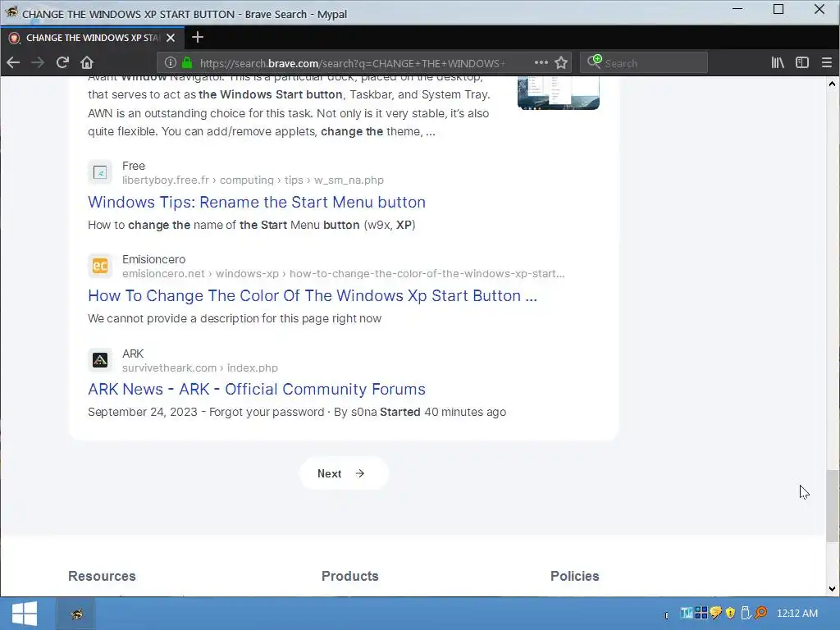Click the Policies footer heading
Screen dimensions: 840x630
(x=575, y=576)
